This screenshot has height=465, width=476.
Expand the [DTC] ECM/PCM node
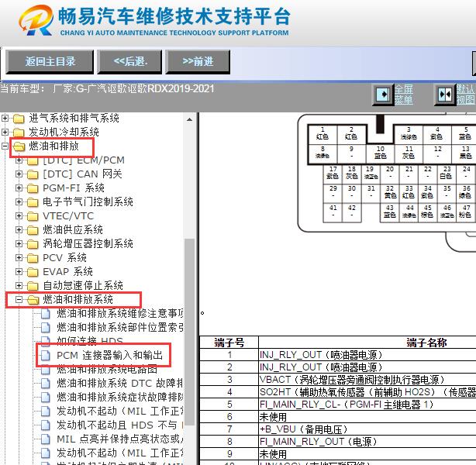19,160
